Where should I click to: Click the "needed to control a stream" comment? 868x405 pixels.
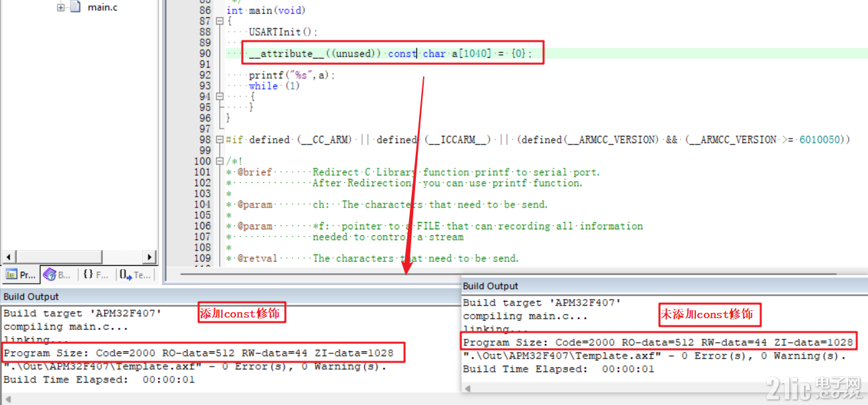(x=388, y=237)
